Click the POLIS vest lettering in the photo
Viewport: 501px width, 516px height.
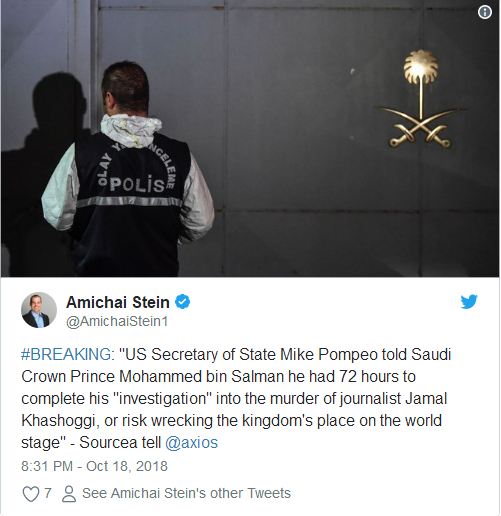coord(138,184)
